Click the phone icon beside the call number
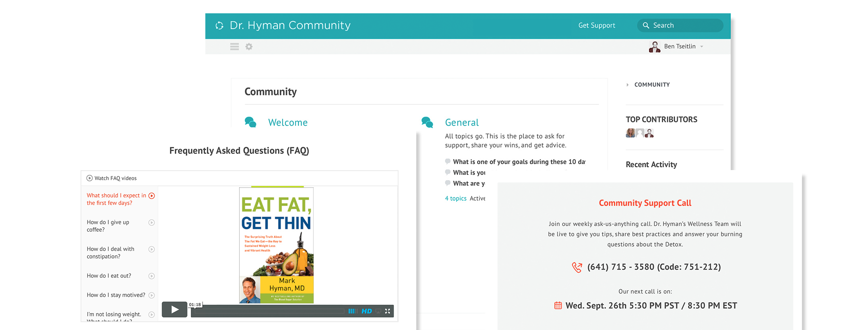Viewport: 868px width, 330px height. tap(577, 267)
